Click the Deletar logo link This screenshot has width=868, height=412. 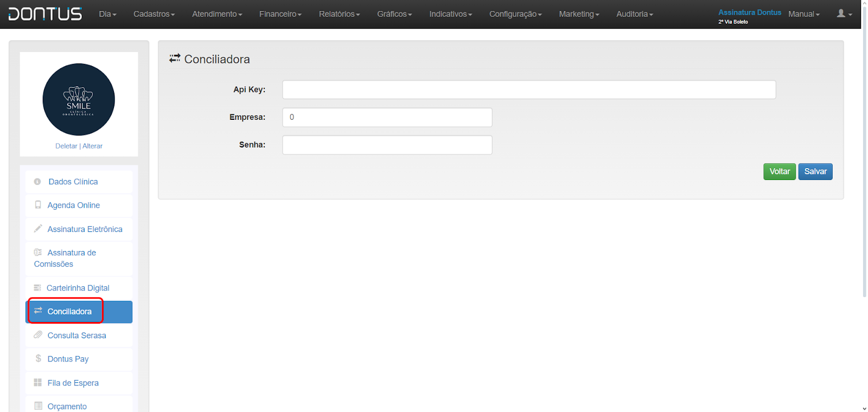[66, 146]
